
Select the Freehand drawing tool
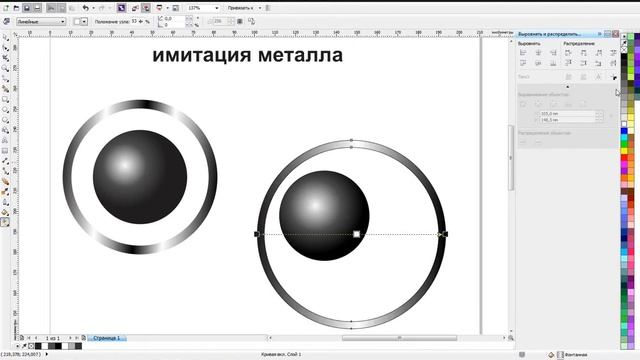pos(5,78)
